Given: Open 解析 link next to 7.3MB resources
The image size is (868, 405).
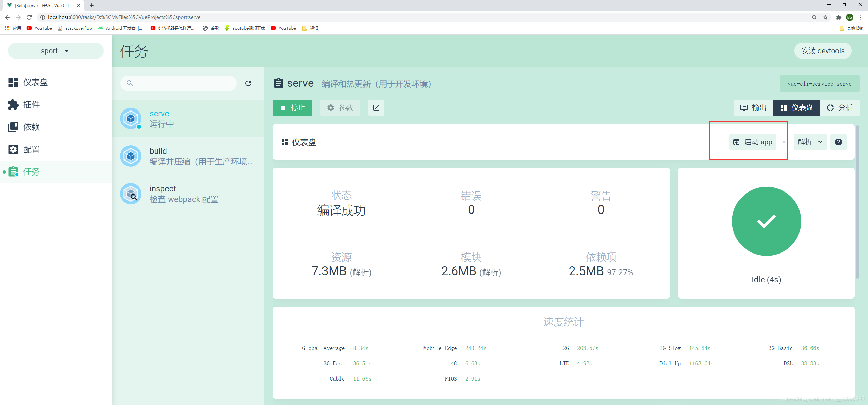Looking at the screenshot, I should pos(360,272).
